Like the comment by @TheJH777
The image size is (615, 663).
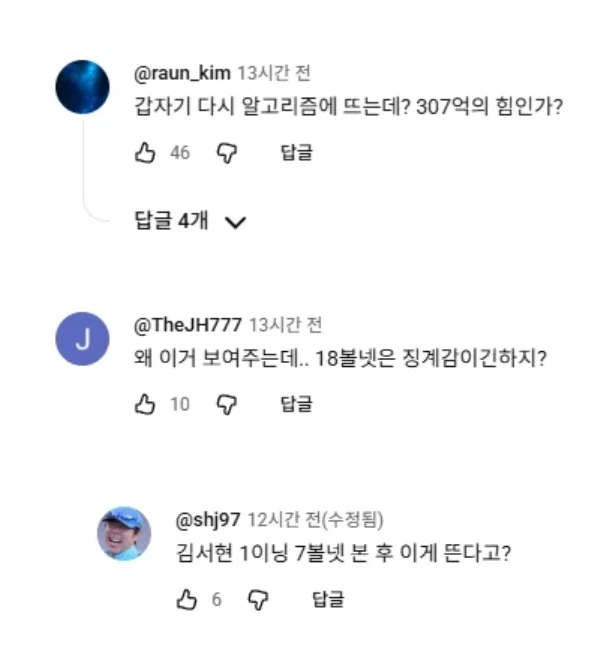point(145,404)
